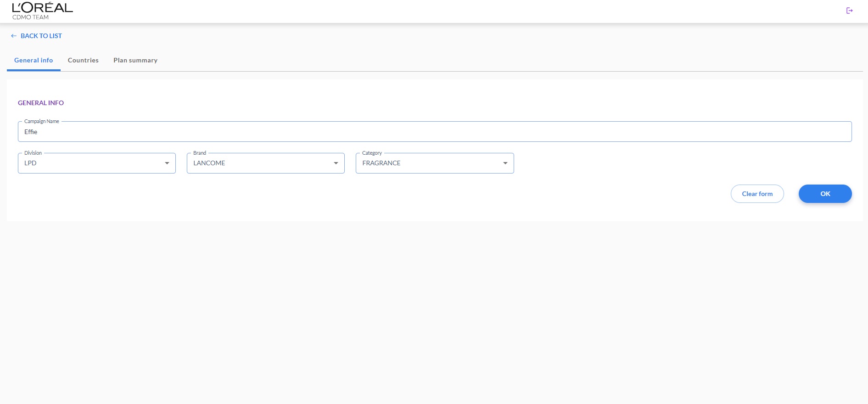Expand the Brand selector showing LANCOME
This screenshot has height=404, width=868.
click(x=261, y=163)
